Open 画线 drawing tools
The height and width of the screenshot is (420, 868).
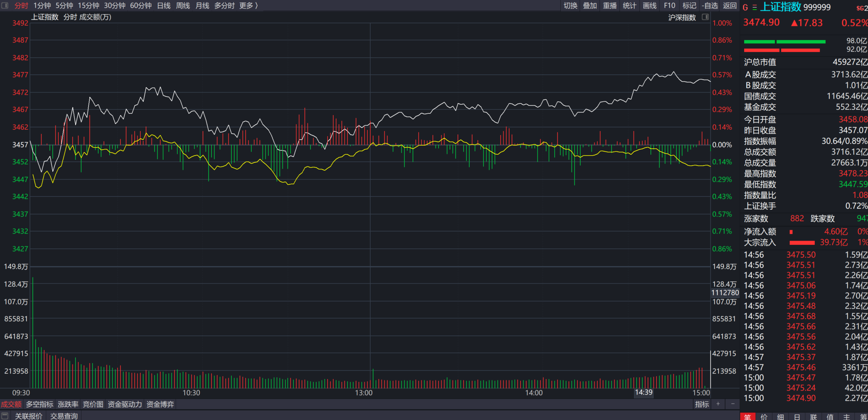pos(650,5)
